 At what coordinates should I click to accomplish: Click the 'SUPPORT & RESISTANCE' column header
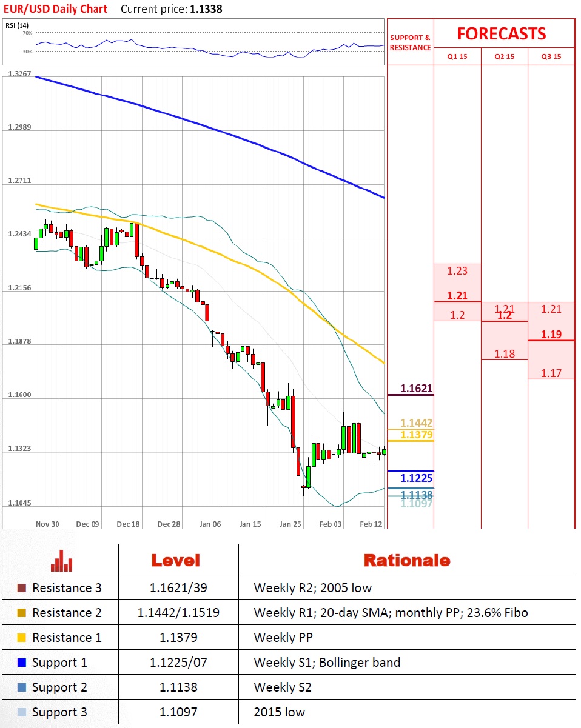[411, 42]
